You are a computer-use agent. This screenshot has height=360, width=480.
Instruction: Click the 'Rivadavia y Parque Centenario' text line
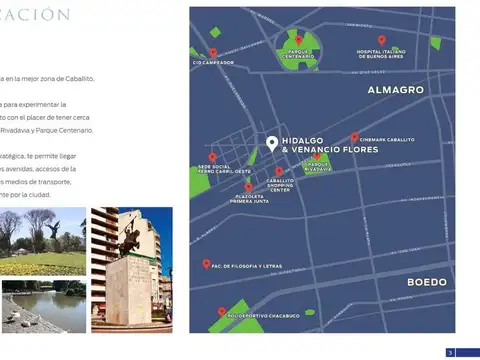pyautogui.click(x=46, y=130)
